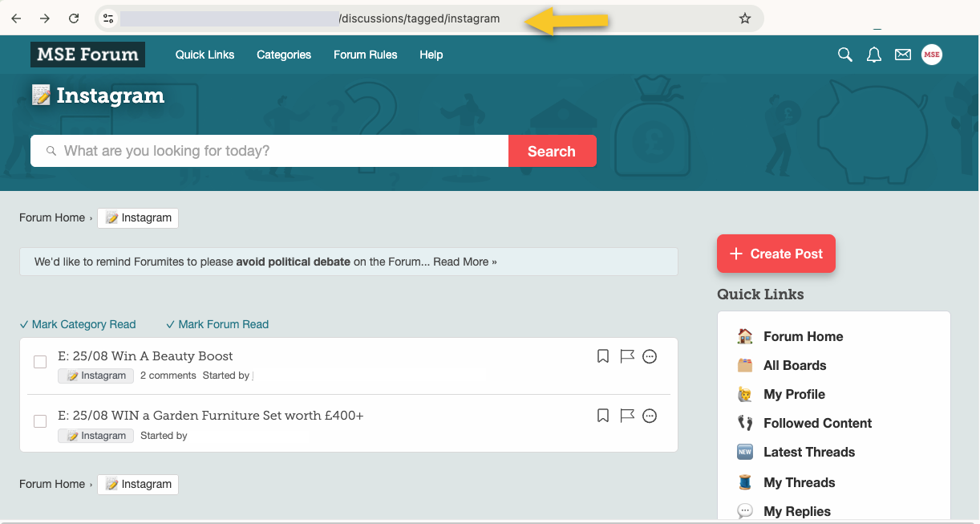Flag the Garden Furniture Set thread
Viewport: 980px width, 524px height.
click(627, 416)
